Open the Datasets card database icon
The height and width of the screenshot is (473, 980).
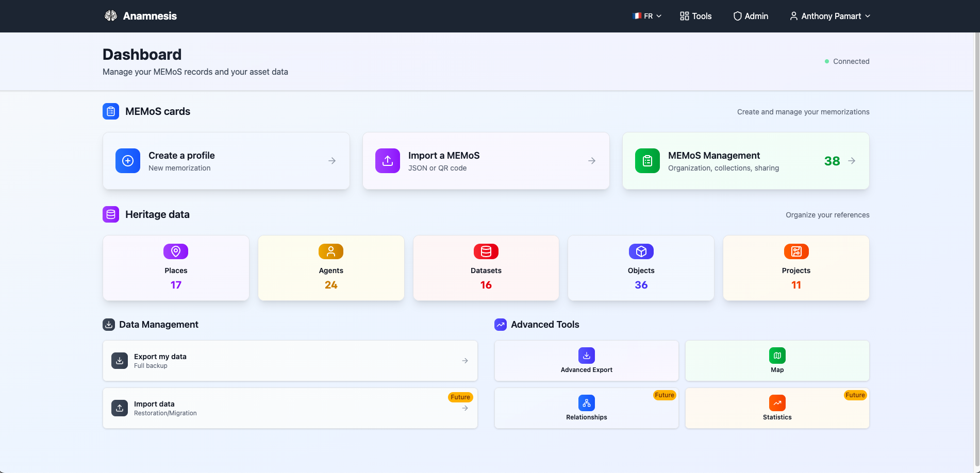486,251
